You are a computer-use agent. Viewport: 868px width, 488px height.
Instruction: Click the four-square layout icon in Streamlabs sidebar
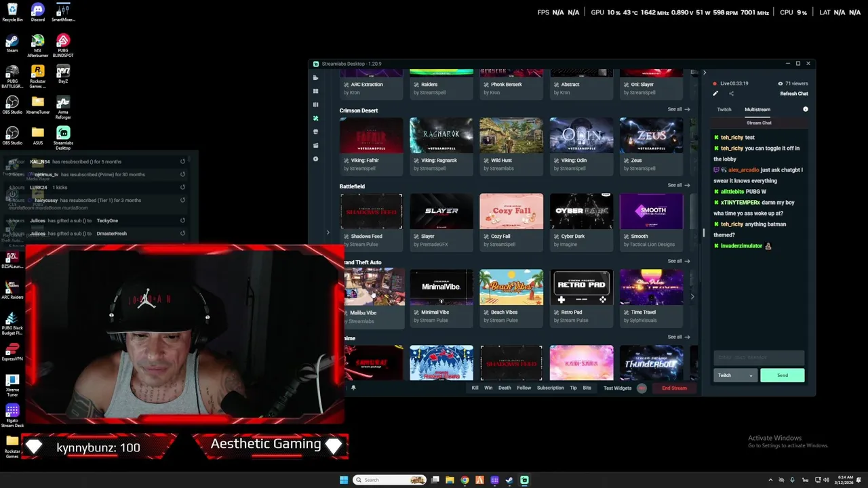(x=315, y=91)
